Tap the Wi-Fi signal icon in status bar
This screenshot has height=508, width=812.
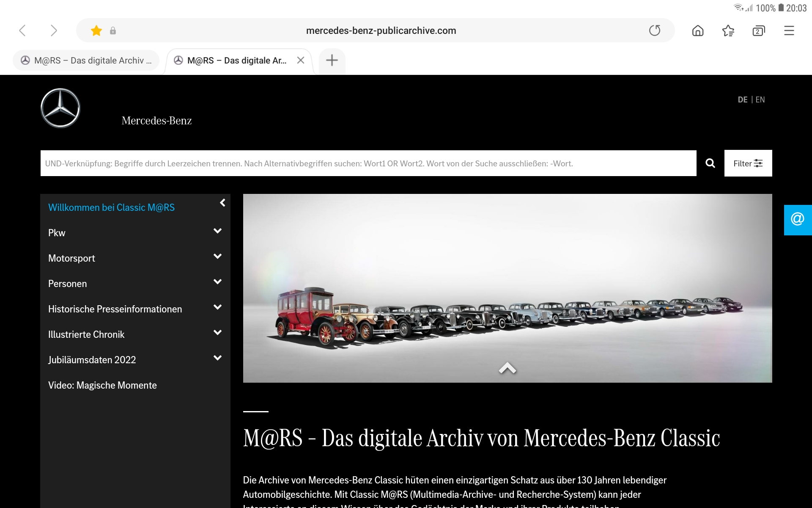point(738,7)
